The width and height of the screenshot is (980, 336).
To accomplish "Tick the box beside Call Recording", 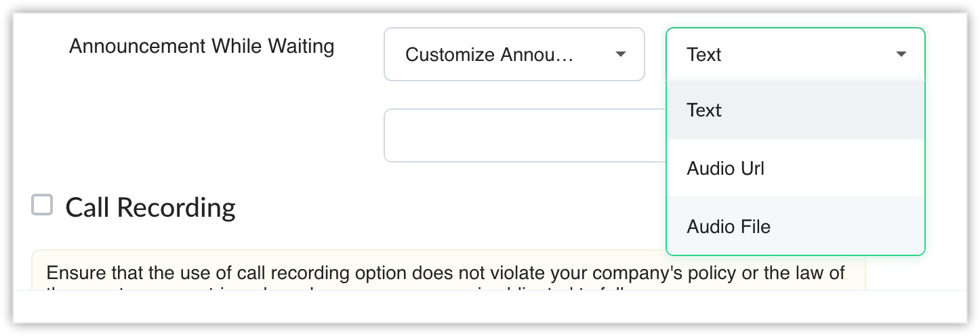I will pos(42,205).
